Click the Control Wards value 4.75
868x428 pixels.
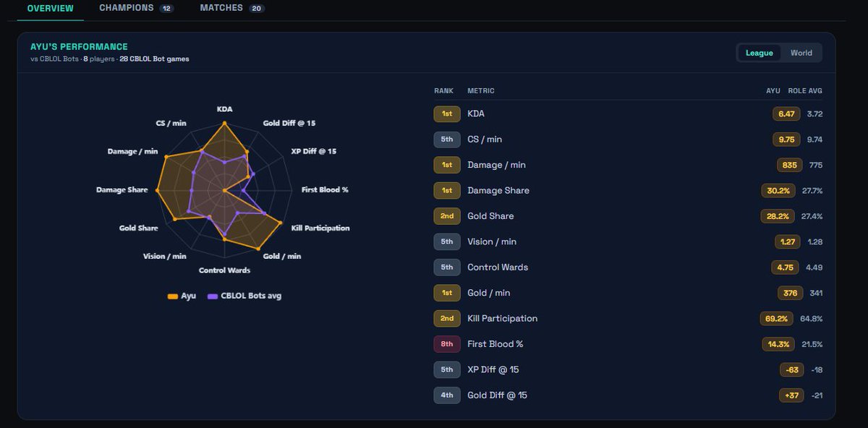[x=785, y=267]
